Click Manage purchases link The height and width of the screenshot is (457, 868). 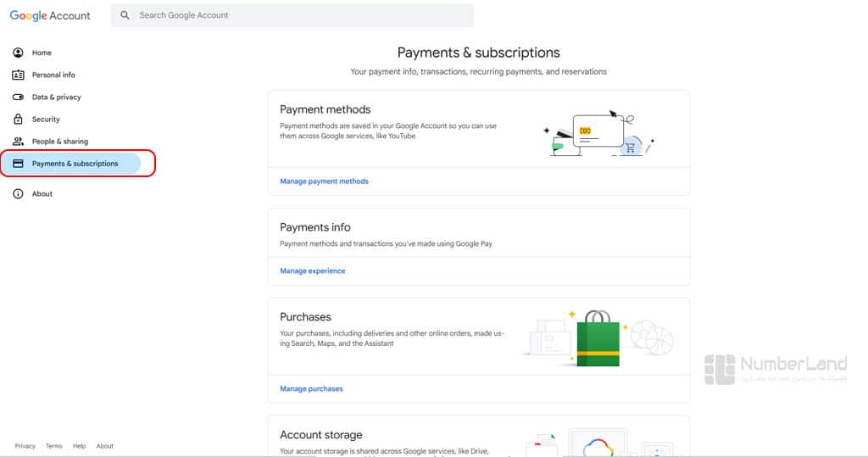tap(311, 389)
